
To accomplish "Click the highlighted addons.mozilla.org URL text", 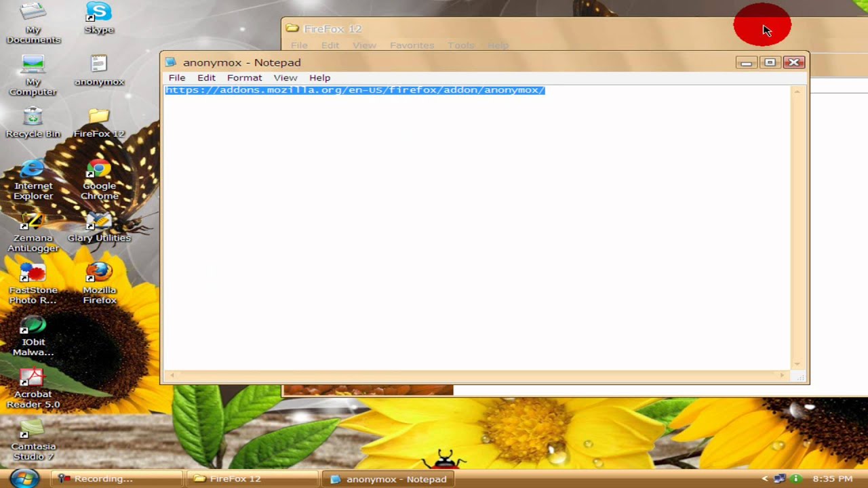I will [x=355, y=90].
